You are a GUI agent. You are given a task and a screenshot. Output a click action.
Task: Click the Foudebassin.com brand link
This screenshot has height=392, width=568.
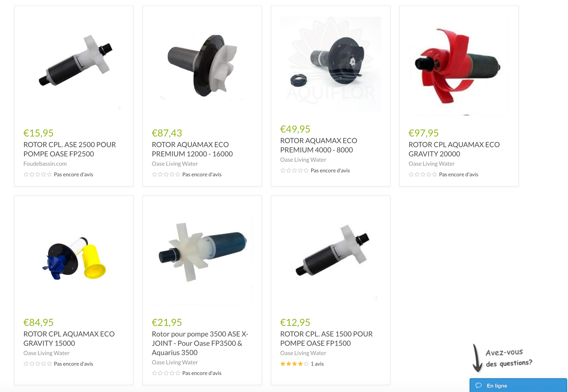45,164
